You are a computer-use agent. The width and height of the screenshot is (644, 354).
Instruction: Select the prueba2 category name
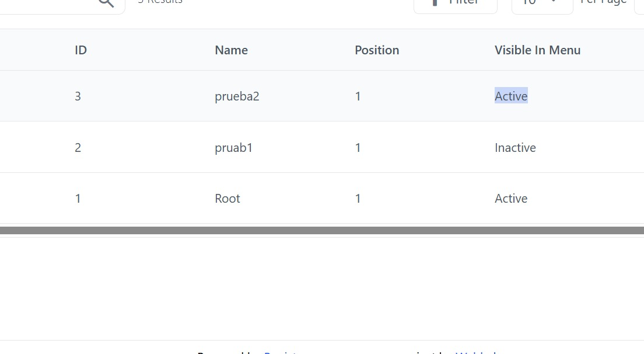[237, 96]
